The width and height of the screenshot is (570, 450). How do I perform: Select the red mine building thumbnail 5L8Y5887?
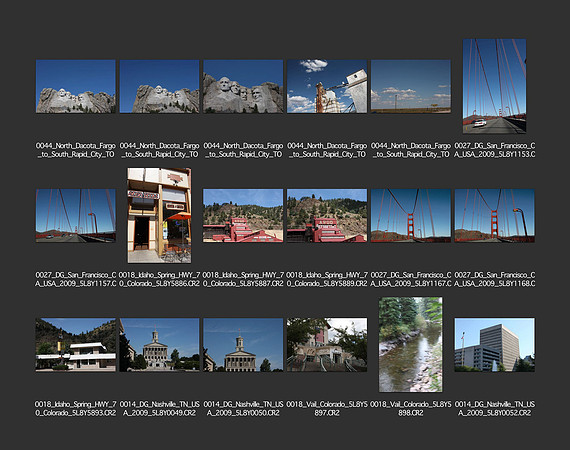pos(243,216)
